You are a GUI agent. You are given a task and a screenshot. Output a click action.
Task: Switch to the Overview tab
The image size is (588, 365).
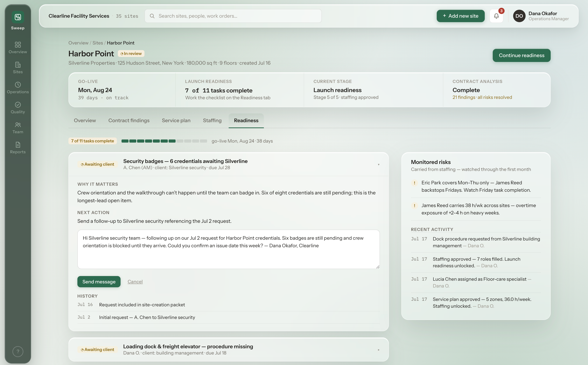85,120
